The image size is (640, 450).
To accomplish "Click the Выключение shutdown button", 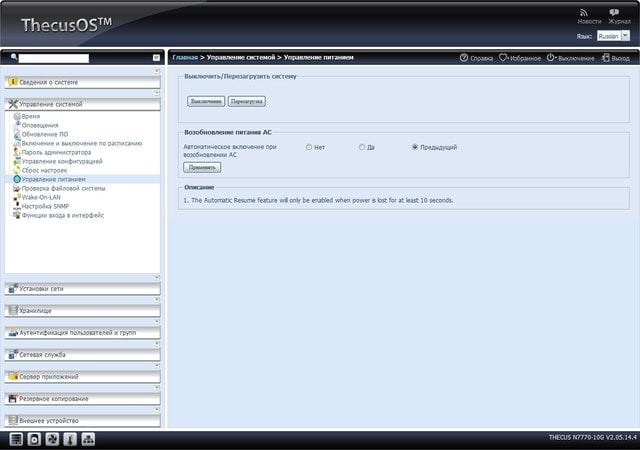I will tap(206, 101).
